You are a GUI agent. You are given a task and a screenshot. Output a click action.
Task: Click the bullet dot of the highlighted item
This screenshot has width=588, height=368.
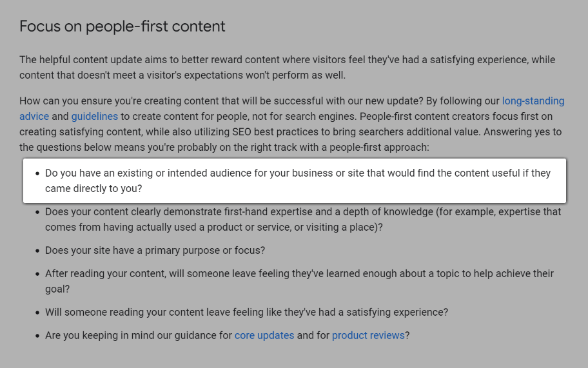(36, 174)
